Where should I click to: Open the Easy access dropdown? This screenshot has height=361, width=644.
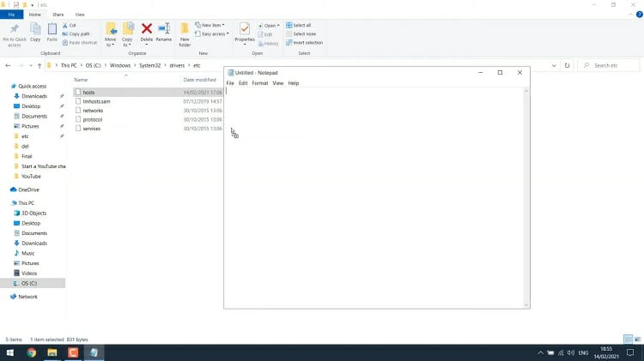pos(212,34)
